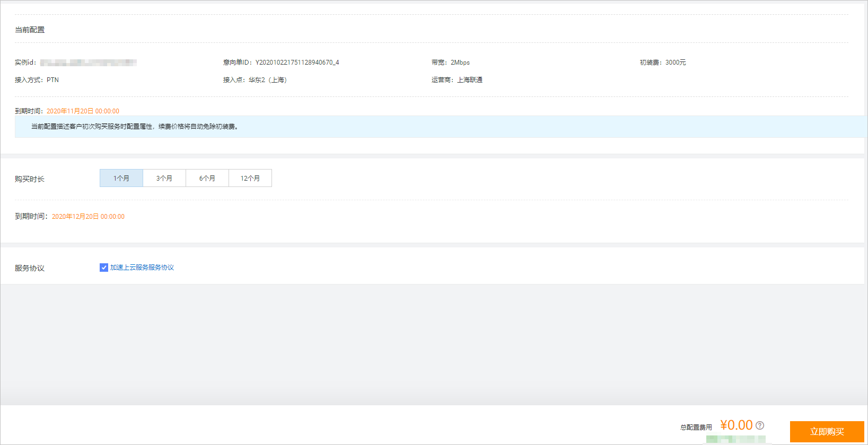Select the 3个月 purchase duration

164,178
